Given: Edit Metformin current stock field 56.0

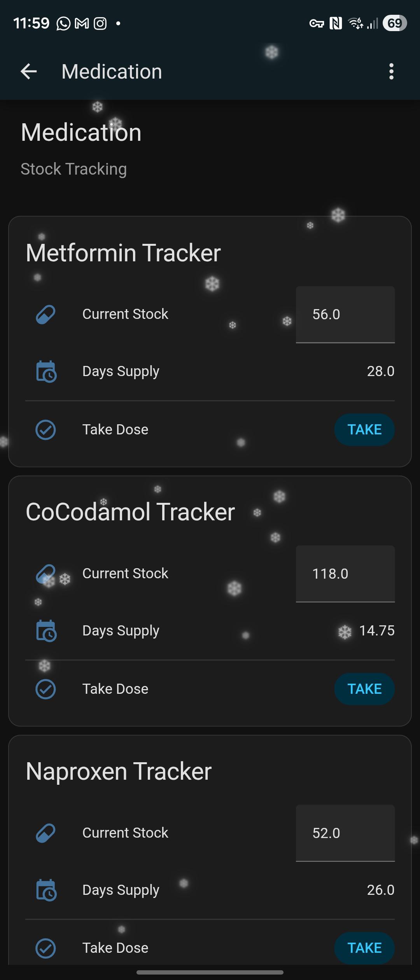Looking at the screenshot, I should (345, 314).
